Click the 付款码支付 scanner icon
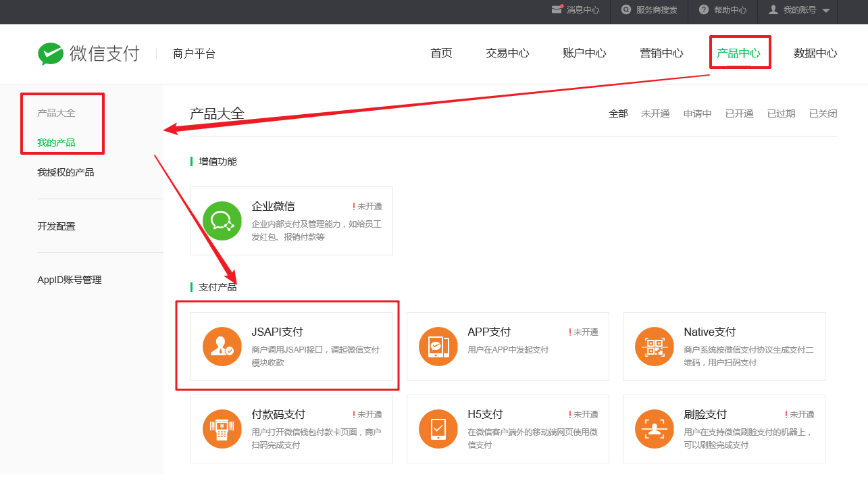Viewport: 868px width, 481px height. [222, 429]
